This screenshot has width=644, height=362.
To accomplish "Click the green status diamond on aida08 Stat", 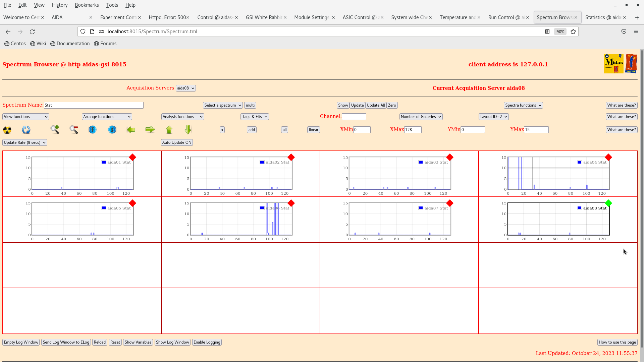I will tap(608, 203).
